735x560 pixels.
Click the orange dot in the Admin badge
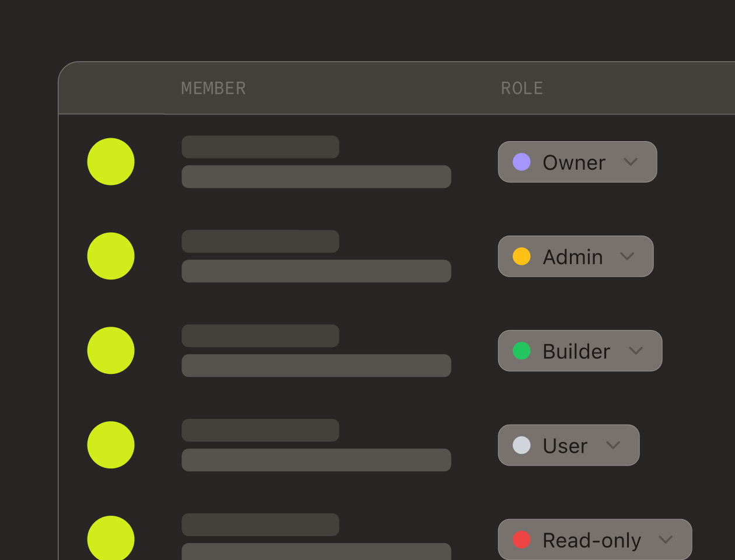pos(521,256)
